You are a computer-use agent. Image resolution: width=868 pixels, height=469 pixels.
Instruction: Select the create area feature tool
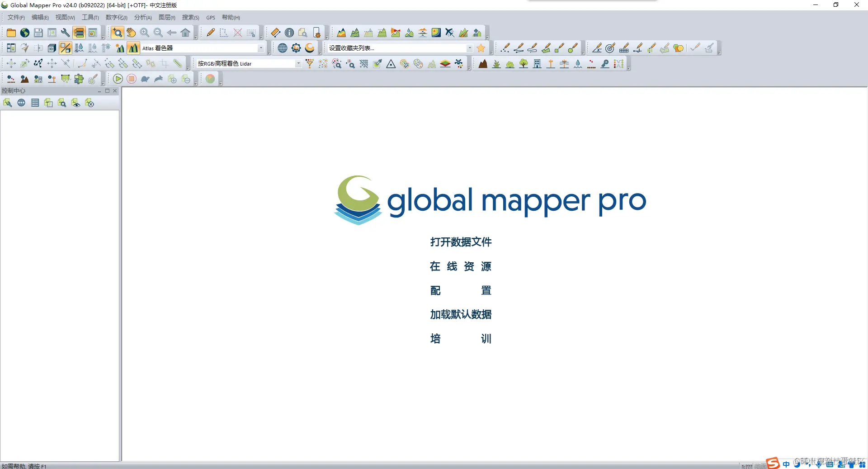(x=546, y=48)
